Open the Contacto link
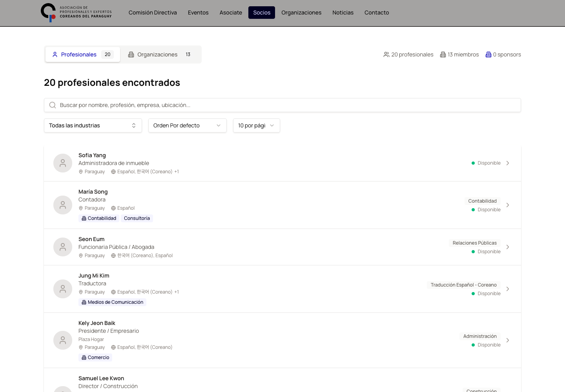Image resolution: width=565 pixels, height=392 pixels. coord(377,13)
